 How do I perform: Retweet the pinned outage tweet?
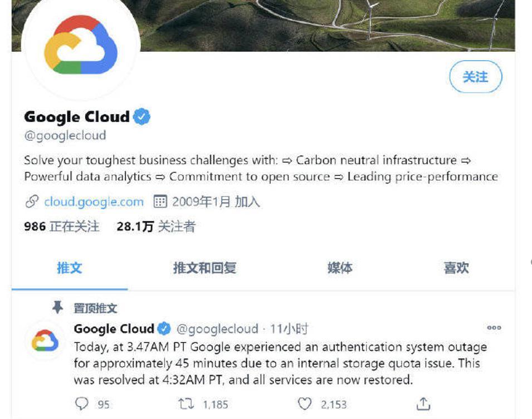[184, 404]
